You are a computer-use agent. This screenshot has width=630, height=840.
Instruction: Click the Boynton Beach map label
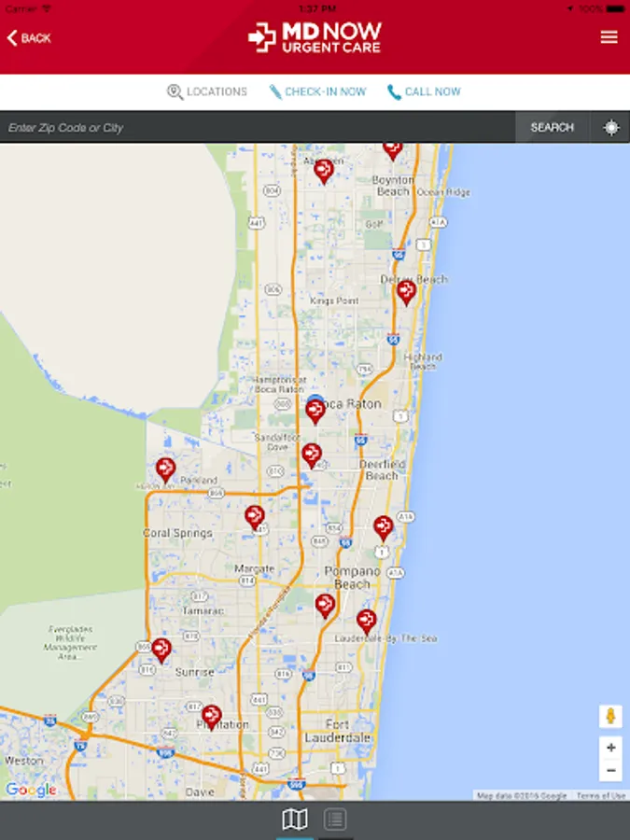click(x=393, y=186)
